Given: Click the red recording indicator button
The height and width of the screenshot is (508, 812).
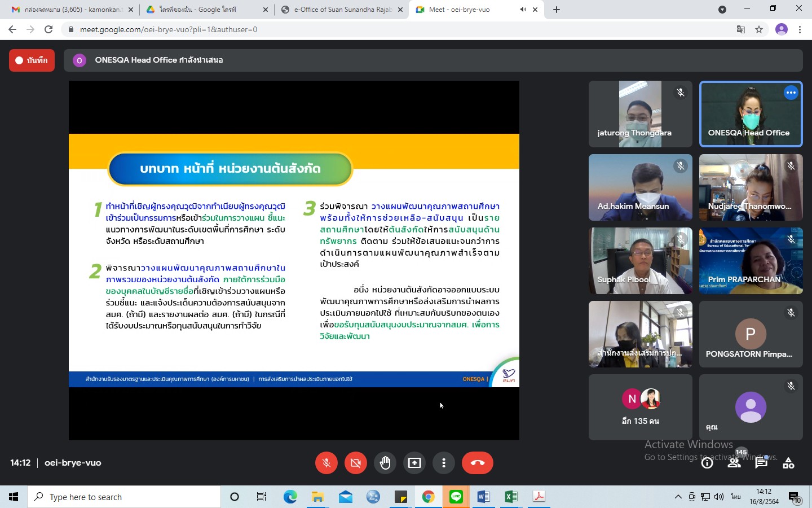Looking at the screenshot, I should click(x=32, y=60).
